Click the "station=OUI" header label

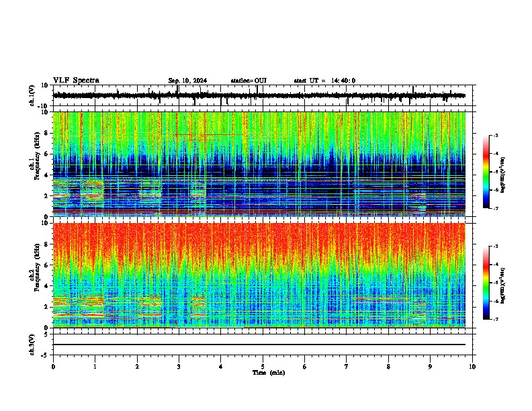[249, 81]
